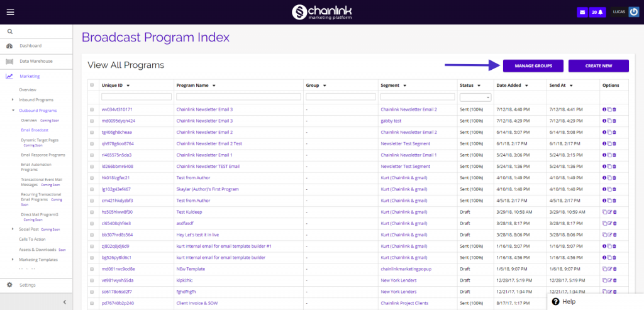Tick the checkbox for Test Kuldeep row
The height and width of the screenshot is (310, 644).
tap(92, 212)
